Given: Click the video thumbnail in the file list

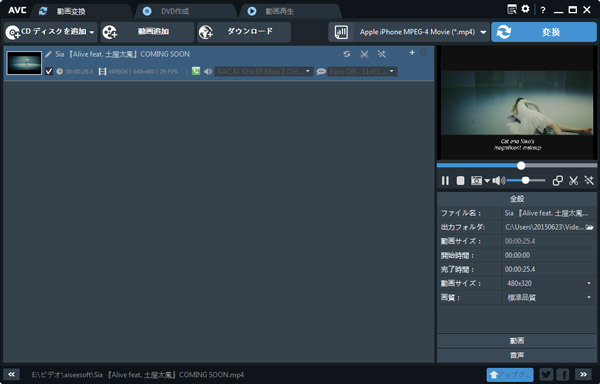Looking at the screenshot, I should (24, 63).
